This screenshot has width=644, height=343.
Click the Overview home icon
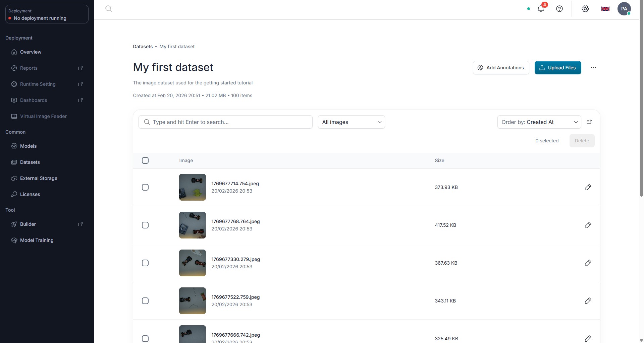[x=14, y=52]
